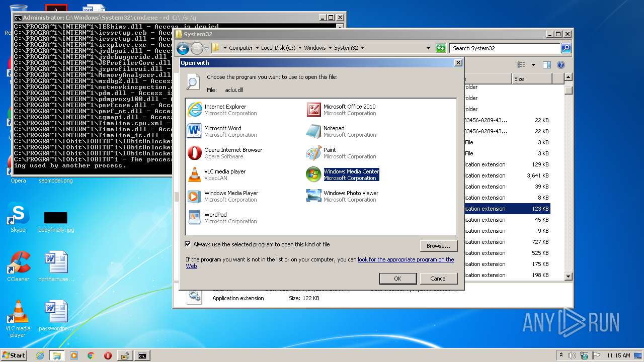Viewport: 644px width, 362px height.
Task: Click Cancel in Open with dialog
Action: click(x=438, y=279)
